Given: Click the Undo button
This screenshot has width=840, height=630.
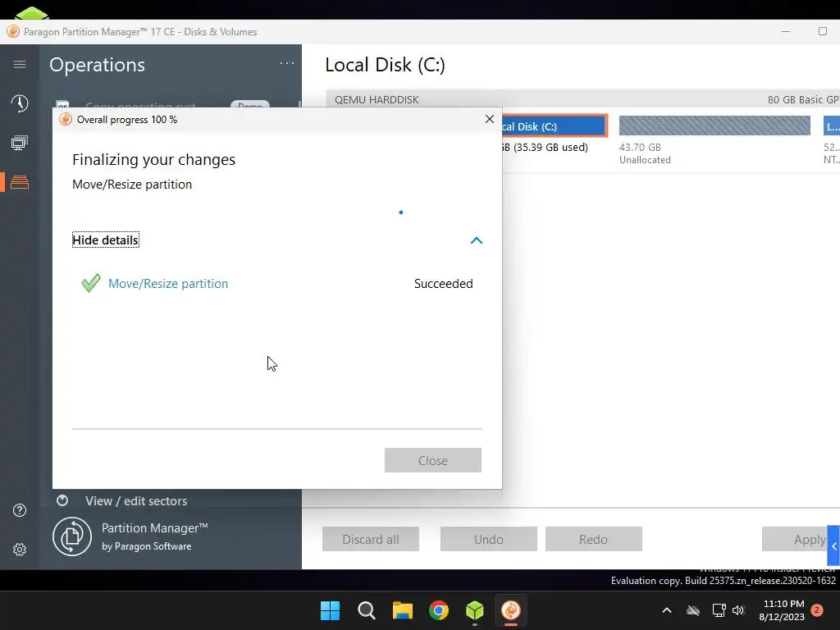Looking at the screenshot, I should click(489, 539).
